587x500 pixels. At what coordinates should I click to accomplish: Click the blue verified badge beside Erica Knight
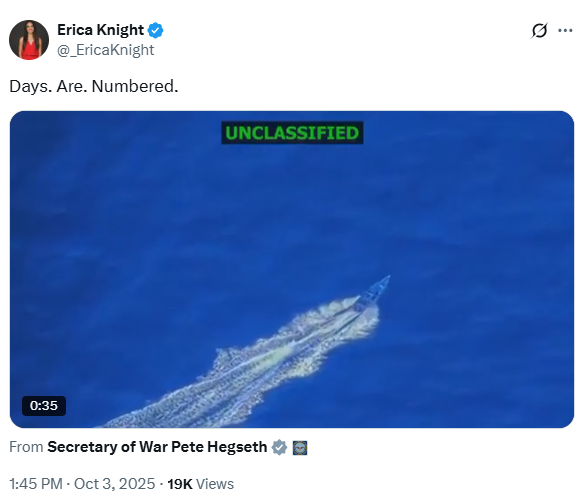(x=155, y=30)
